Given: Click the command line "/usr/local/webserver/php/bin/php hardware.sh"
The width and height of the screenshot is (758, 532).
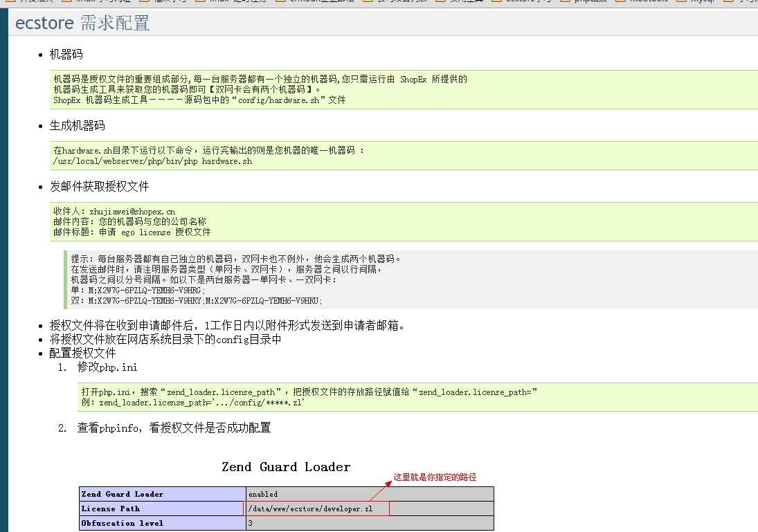Looking at the screenshot, I should tap(153, 161).
